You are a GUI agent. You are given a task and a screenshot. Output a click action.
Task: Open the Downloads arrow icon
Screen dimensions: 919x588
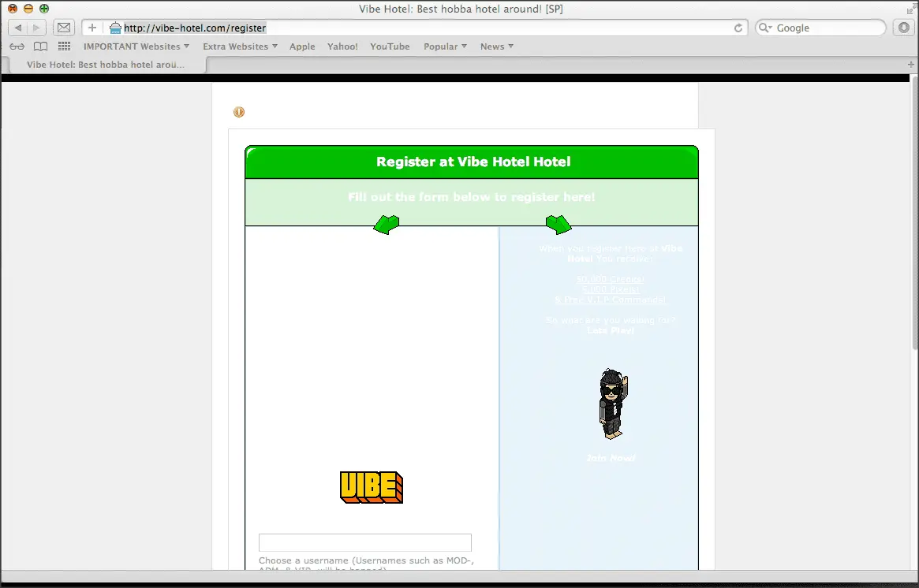[x=904, y=28]
